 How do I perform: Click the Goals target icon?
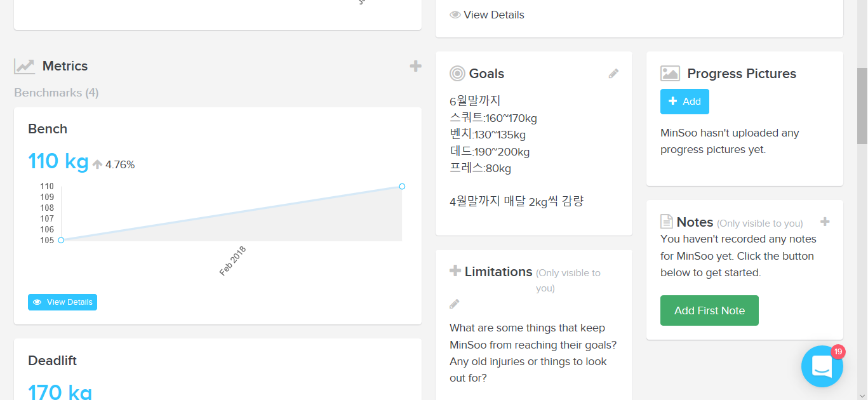pyautogui.click(x=457, y=74)
